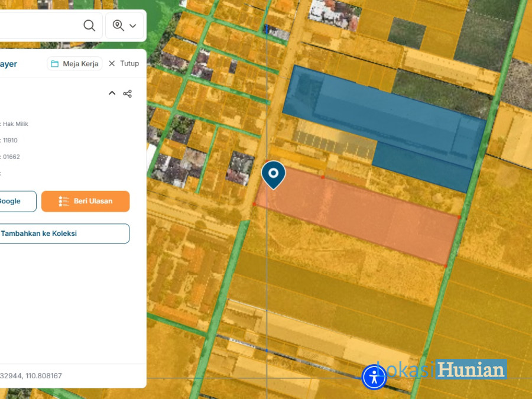This screenshot has height=399, width=532.
Task: Open the blue accessibility widget
Action: point(374,377)
